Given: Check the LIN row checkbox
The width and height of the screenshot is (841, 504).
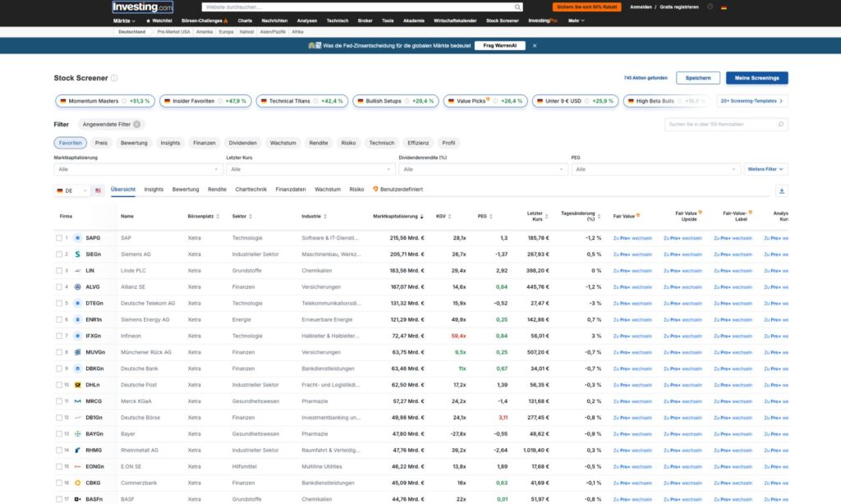Looking at the screenshot, I should pyautogui.click(x=59, y=271).
